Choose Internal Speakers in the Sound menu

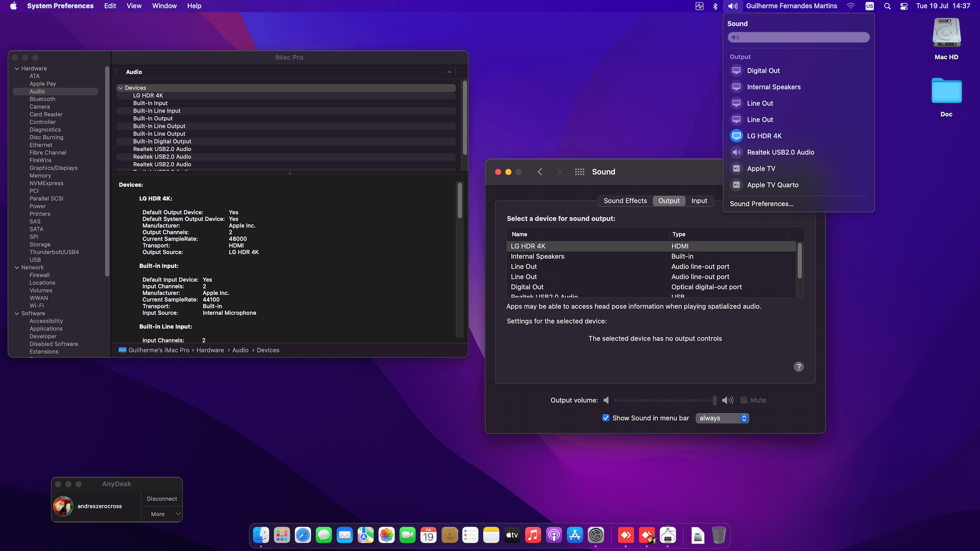coord(798,87)
